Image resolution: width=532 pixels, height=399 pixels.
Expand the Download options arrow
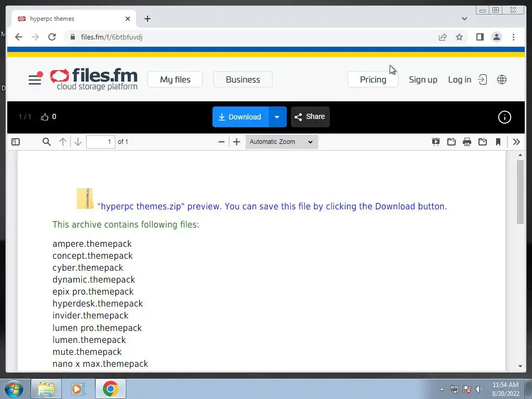(x=277, y=117)
